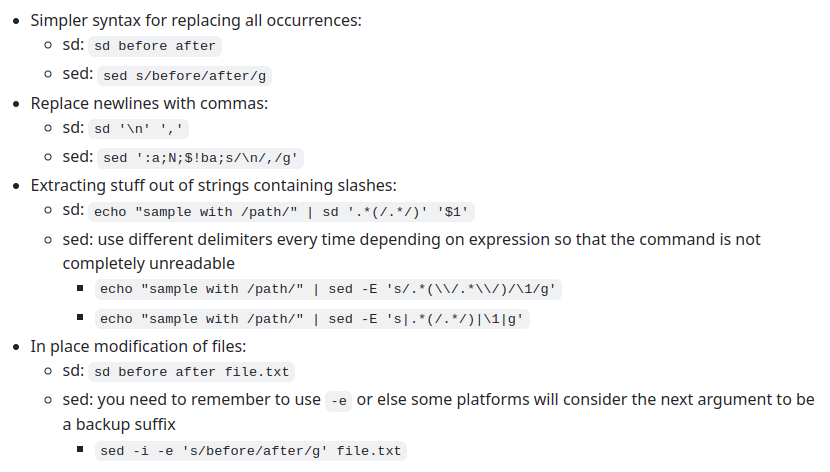Click the 'sd before after' code snippet

pos(155,46)
